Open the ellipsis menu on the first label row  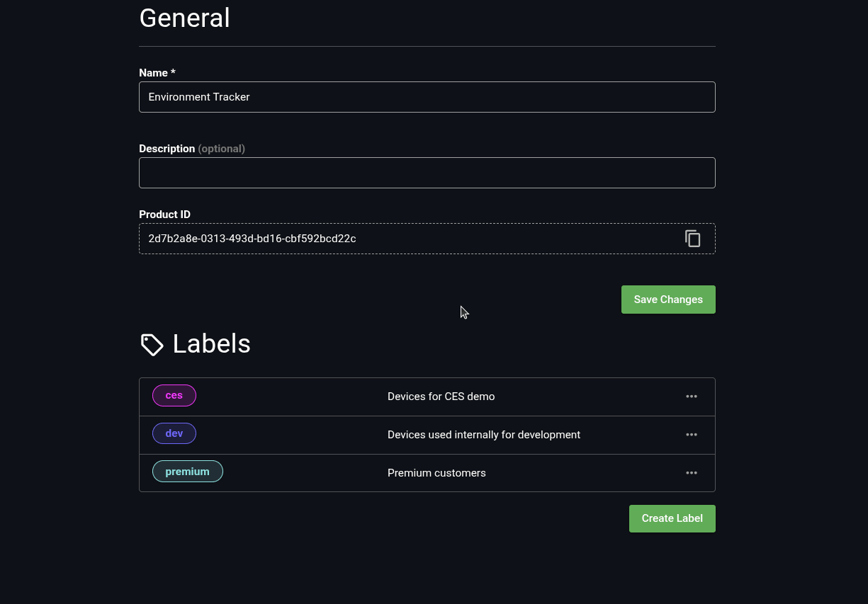pos(691,397)
